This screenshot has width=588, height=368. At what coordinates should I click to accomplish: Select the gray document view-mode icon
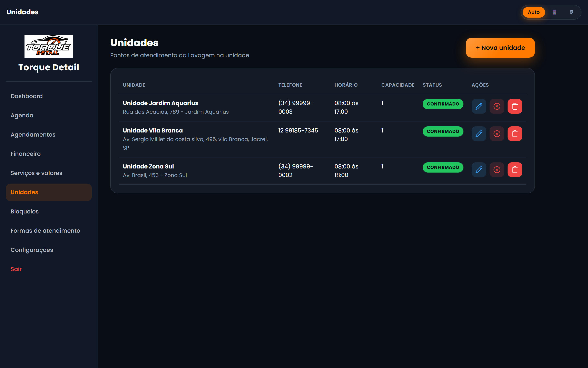tap(571, 12)
